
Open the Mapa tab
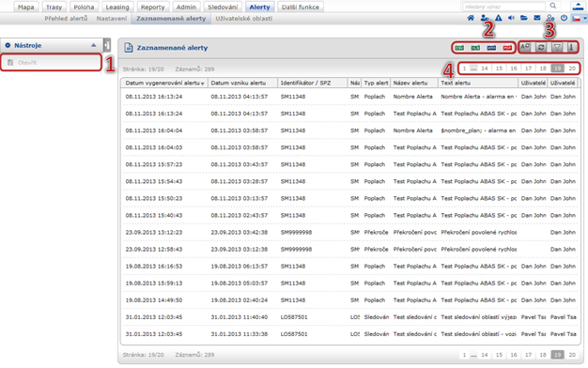pos(26,7)
